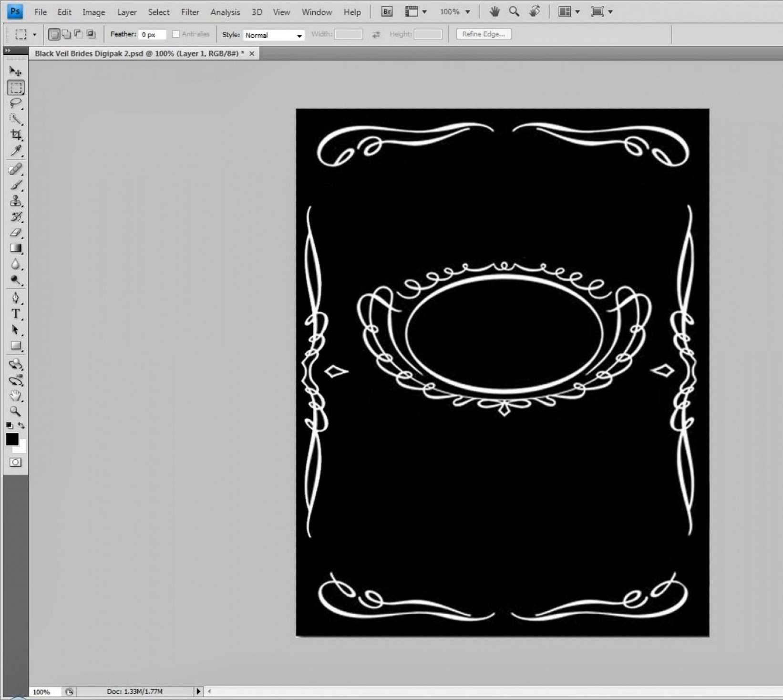Screen dimensions: 783x700
Task: Launch Adobe Bridge from the top bar
Action: click(x=387, y=12)
